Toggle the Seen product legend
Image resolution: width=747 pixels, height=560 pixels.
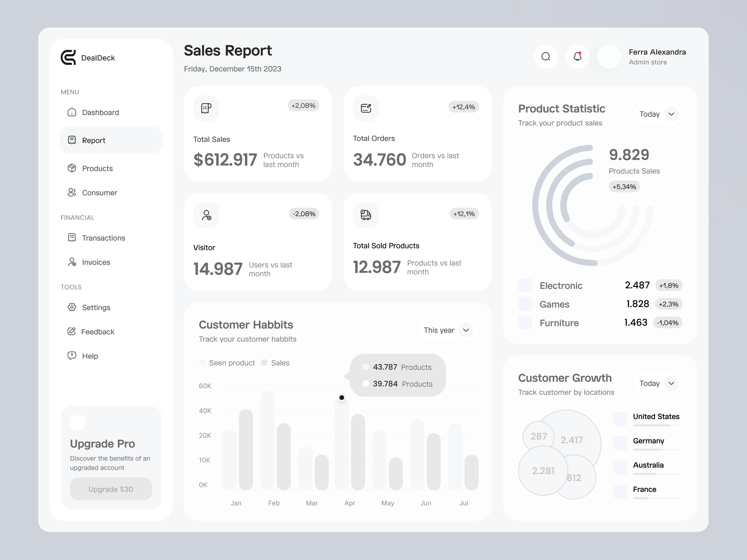point(227,363)
